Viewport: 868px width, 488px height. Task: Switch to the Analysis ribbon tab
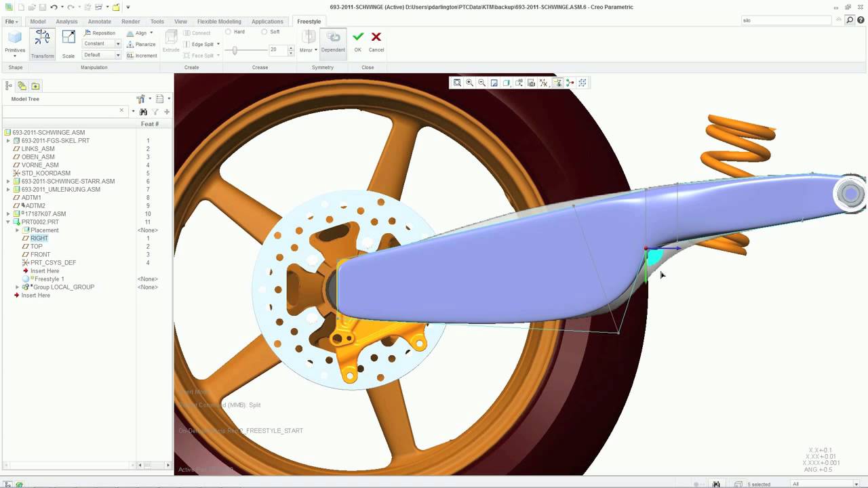(x=66, y=21)
